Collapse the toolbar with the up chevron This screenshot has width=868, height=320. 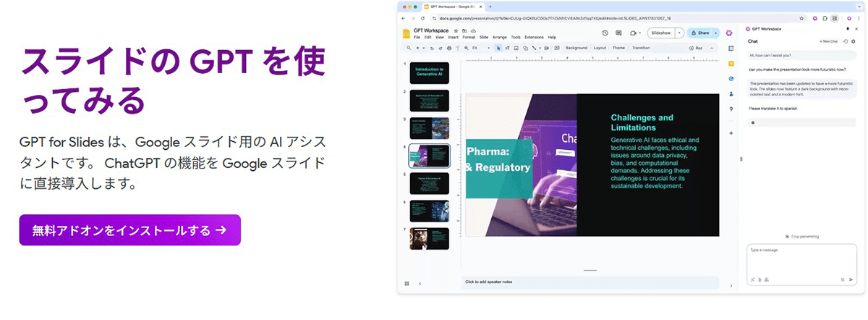pos(712,48)
